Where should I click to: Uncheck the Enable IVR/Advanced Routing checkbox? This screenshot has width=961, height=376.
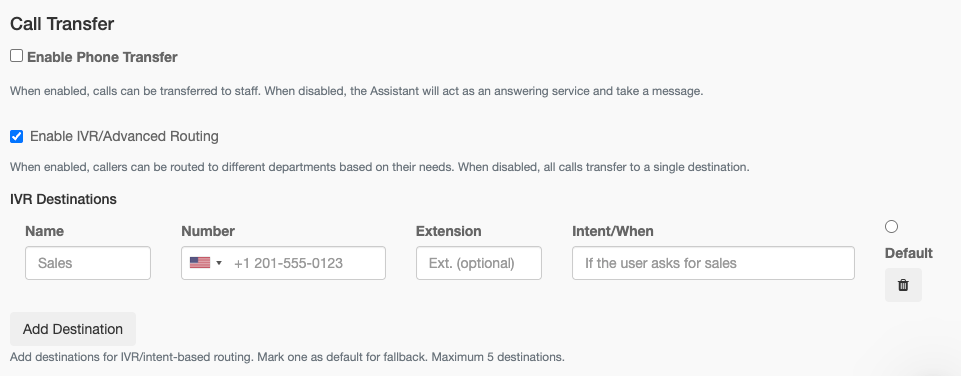(x=17, y=136)
